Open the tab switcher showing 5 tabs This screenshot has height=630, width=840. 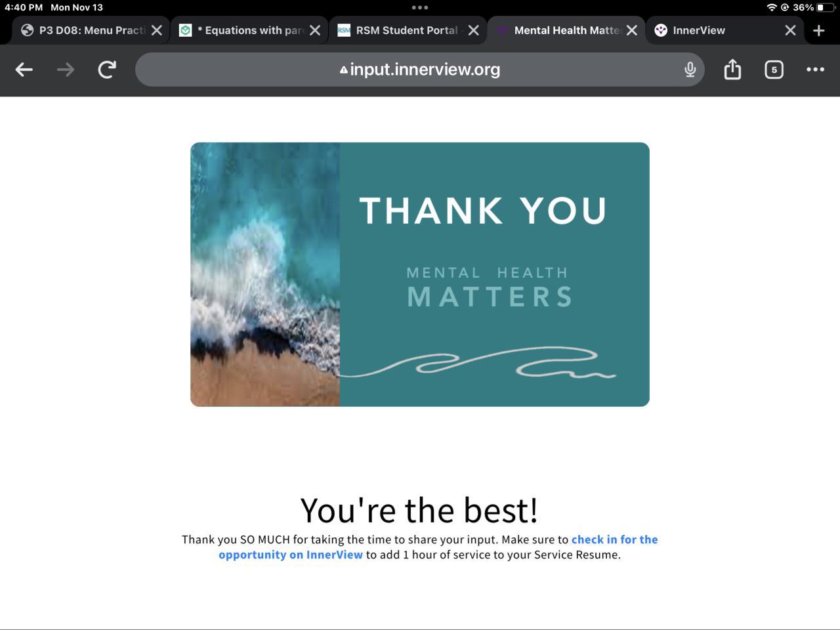774,70
